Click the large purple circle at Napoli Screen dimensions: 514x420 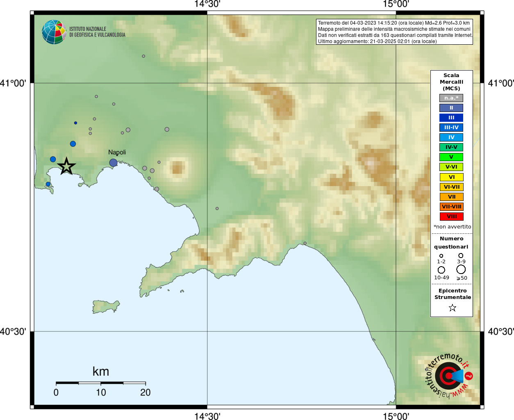tap(113, 163)
